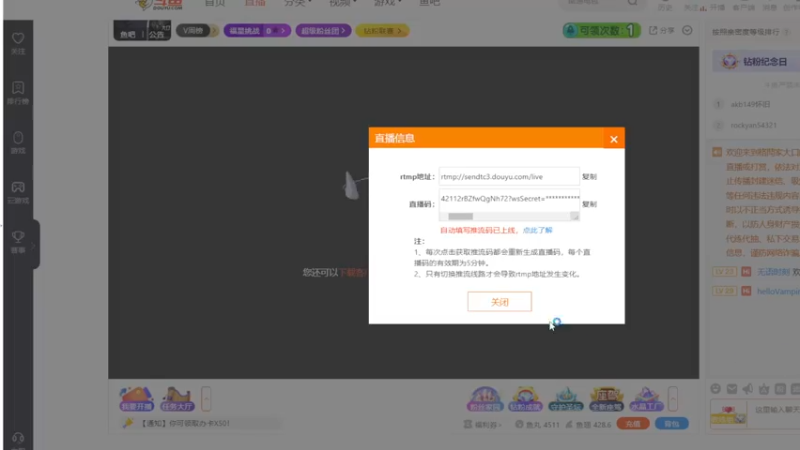This screenshot has width=800, height=450.
Task: Click the fan badge beside chat input
Action: [x=729, y=414]
